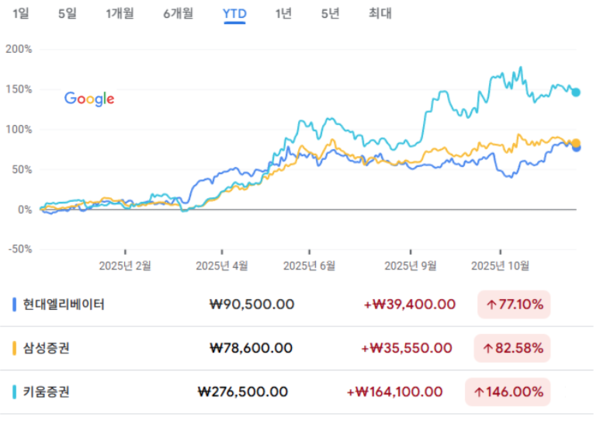600x421 pixels.
Task: Switch chart to 1년 range
Action: pyautogui.click(x=284, y=13)
